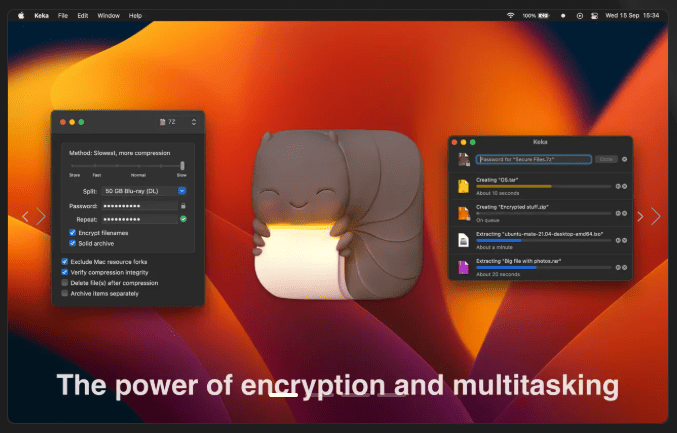Click the white dot menu bar icon

click(x=563, y=16)
